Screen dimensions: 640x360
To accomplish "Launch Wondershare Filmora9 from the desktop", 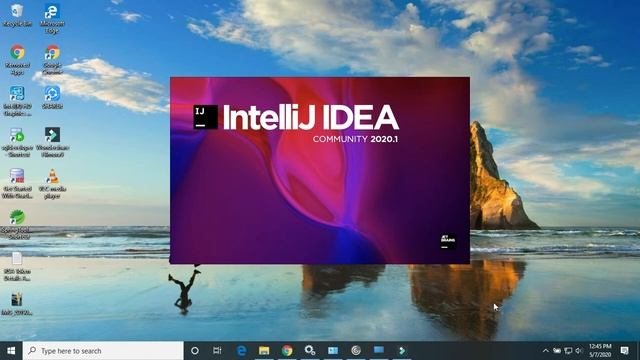I will pos(52,142).
